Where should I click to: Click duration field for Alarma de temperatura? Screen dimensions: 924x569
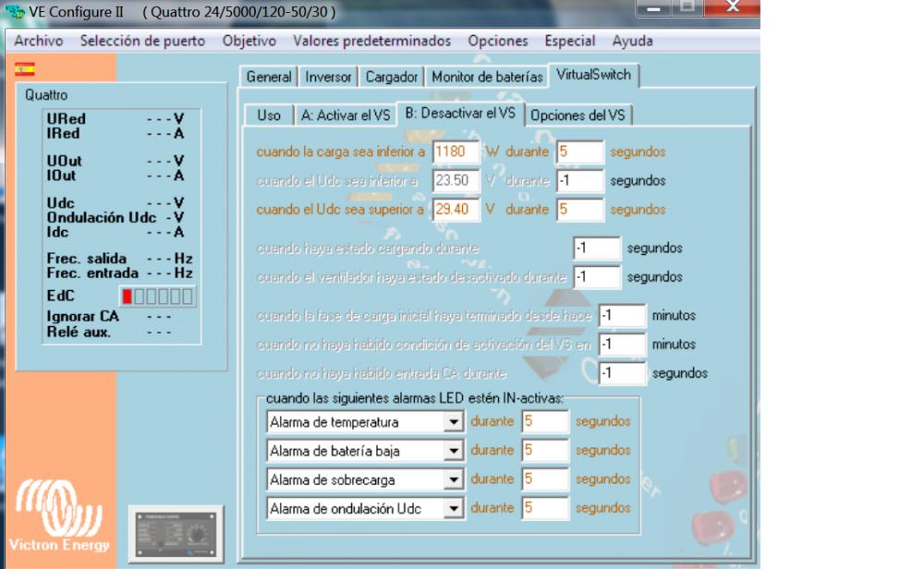click(545, 422)
